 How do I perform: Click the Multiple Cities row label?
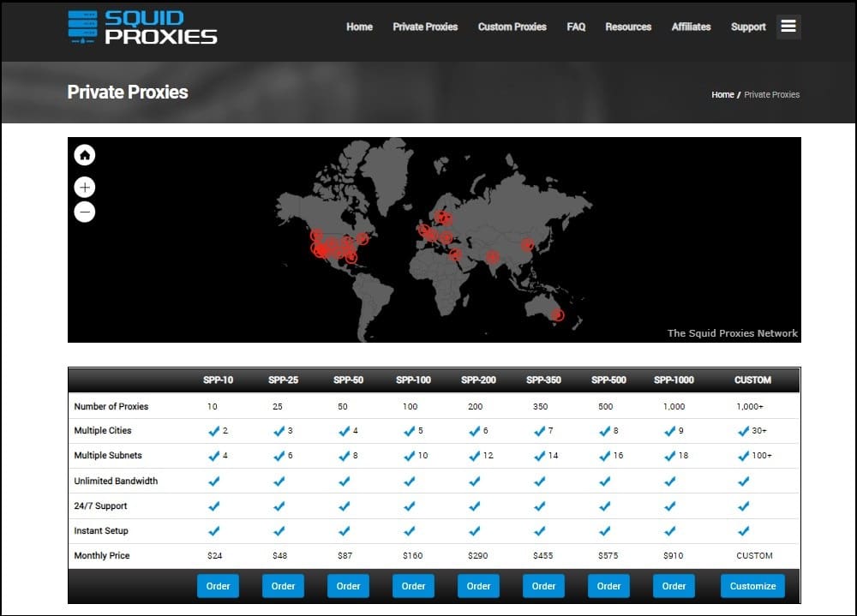(x=103, y=431)
